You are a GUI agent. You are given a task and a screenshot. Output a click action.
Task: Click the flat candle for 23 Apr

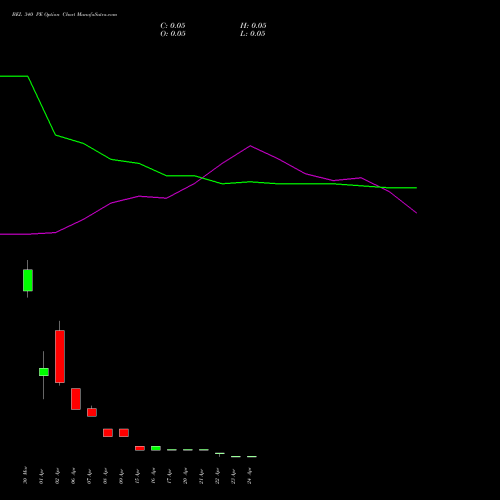click(236, 456)
